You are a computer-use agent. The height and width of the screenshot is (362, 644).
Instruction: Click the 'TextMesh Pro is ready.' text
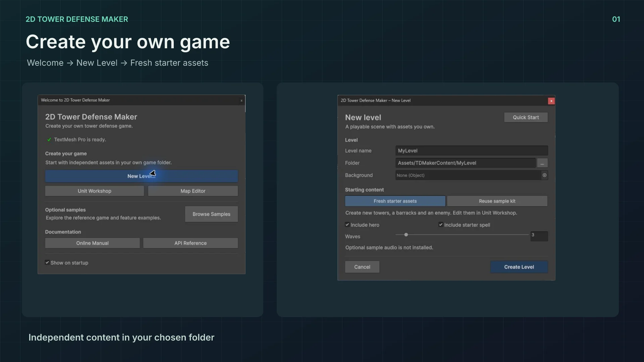pyautogui.click(x=80, y=139)
